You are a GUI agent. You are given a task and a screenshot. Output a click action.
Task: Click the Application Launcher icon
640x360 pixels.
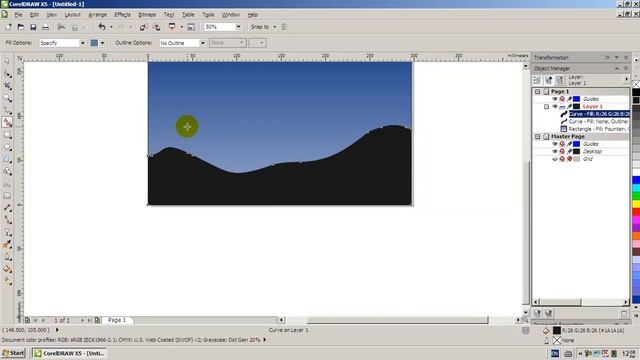pyautogui.click(x=172, y=27)
